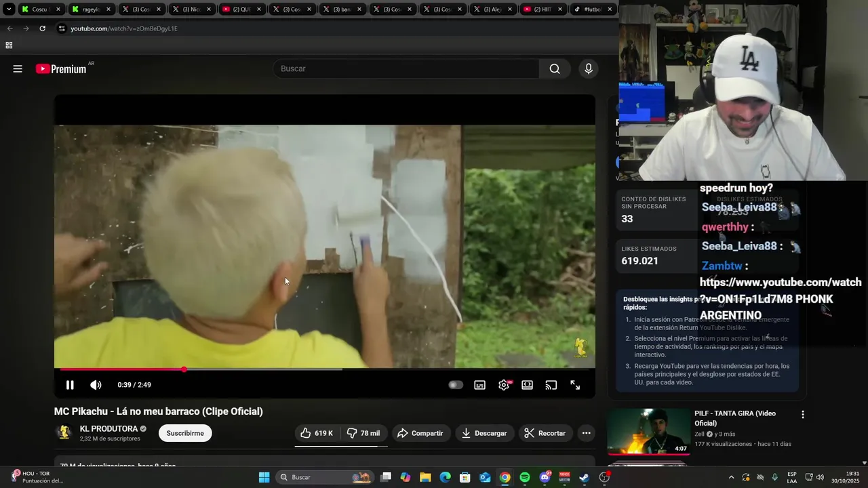Toggle subtitles with the captions icon
This screenshot has width=868, height=488.
[479, 385]
